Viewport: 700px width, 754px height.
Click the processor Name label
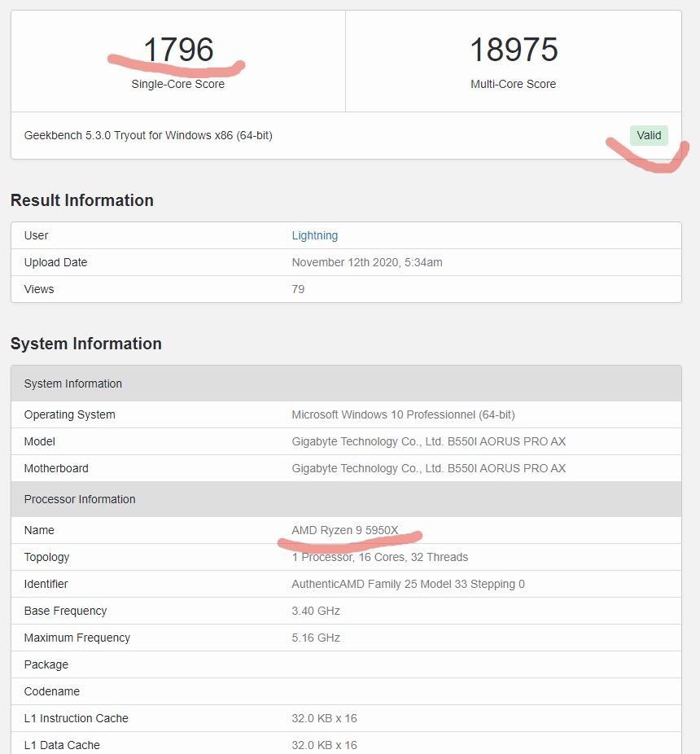click(x=39, y=530)
